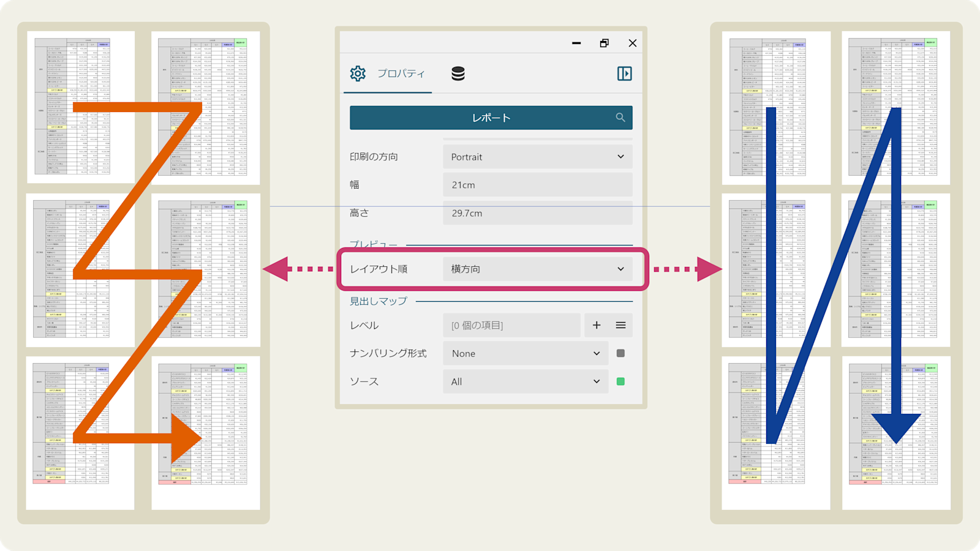The image size is (980, 551).
Task: Click the 印刷の方向 label
Action: click(x=374, y=157)
